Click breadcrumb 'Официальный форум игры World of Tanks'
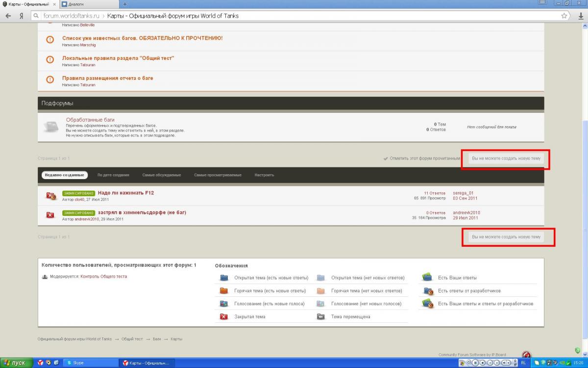 pos(74,339)
